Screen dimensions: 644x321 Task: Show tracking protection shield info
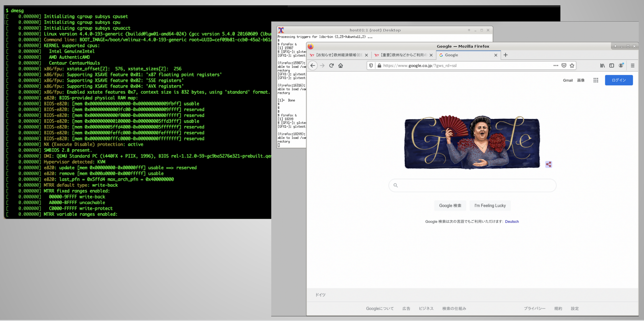[x=371, y=66]
